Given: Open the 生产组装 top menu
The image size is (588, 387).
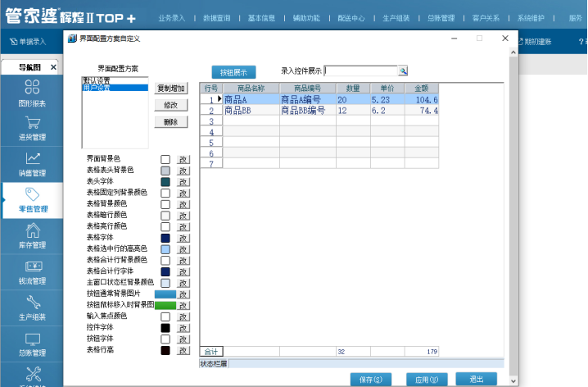Looking at the screenshot, I should coord(396,18).
